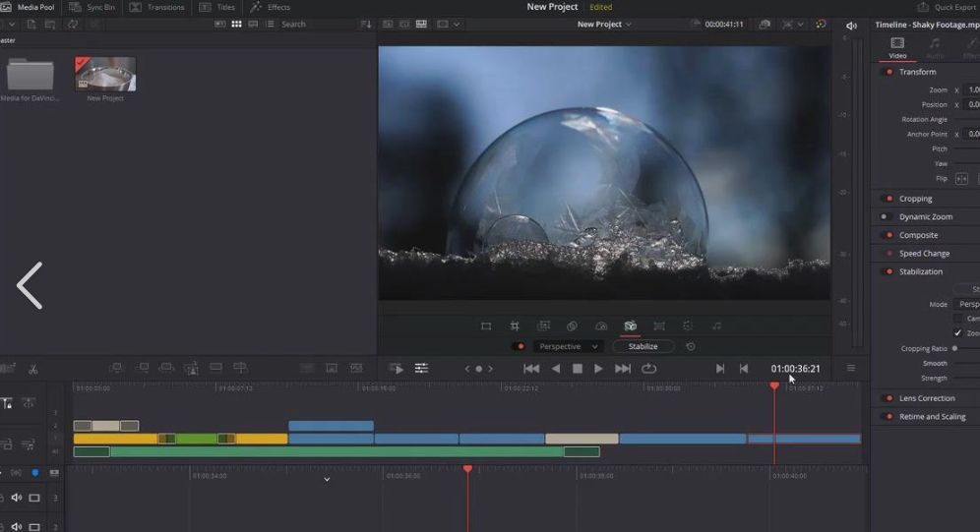Screen dimensions: 980x532
Task: Click the timecode field 01:00:36:21
Action: pos(795,369)
